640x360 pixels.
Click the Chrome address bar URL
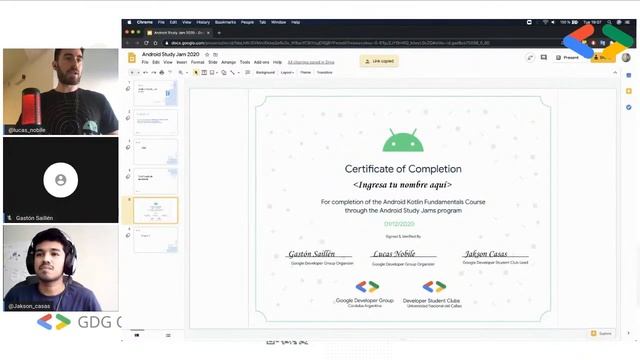click(x=330, y=43)
